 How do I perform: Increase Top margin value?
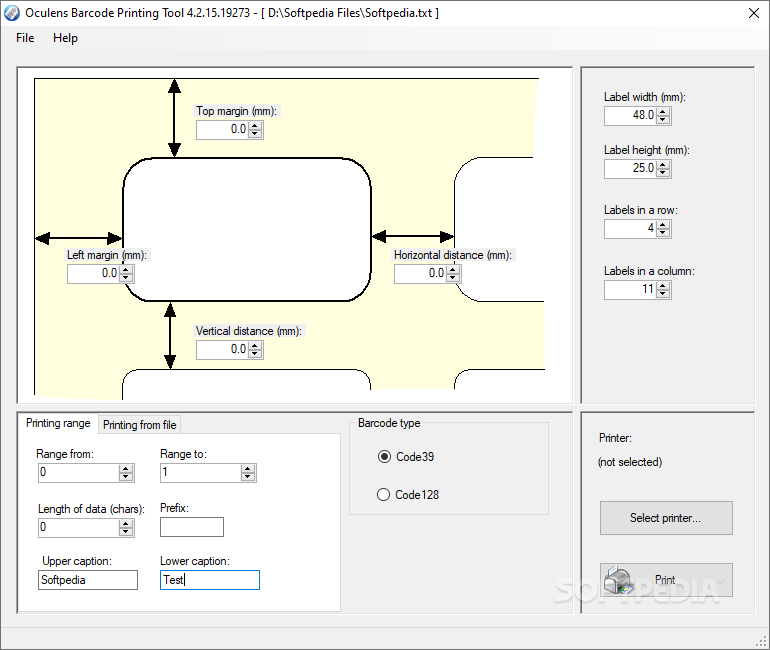pos(255,126)
